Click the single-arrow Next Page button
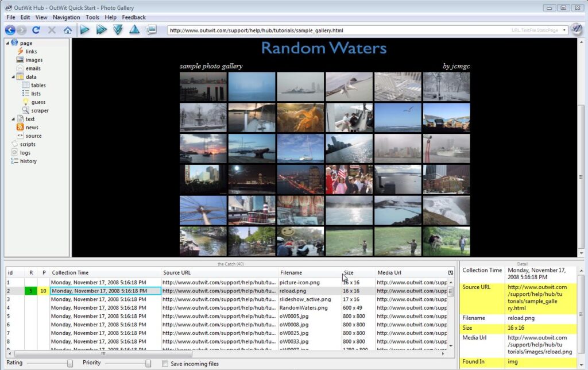 tap(85, 30)
